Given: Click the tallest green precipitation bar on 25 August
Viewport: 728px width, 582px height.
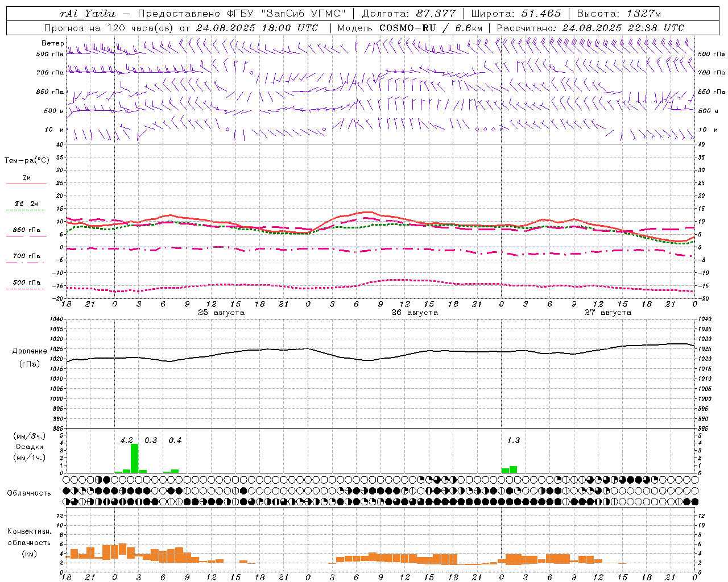Looking at the screenshot, I should [135, 458].
